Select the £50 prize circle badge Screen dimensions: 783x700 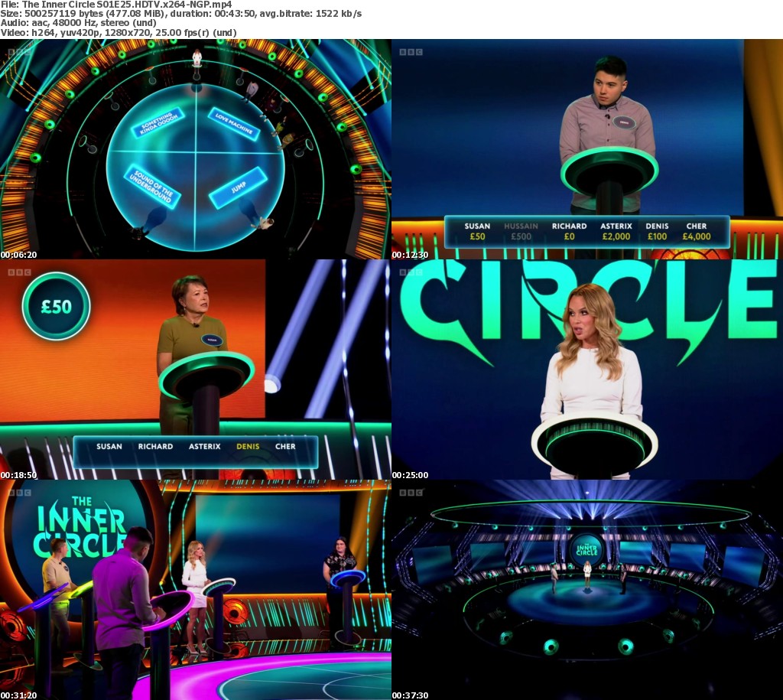56,306
